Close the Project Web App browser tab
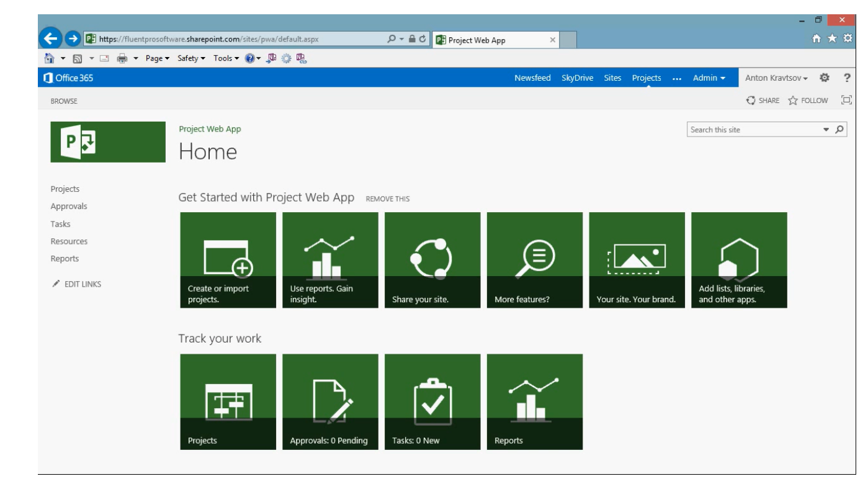 553,40
